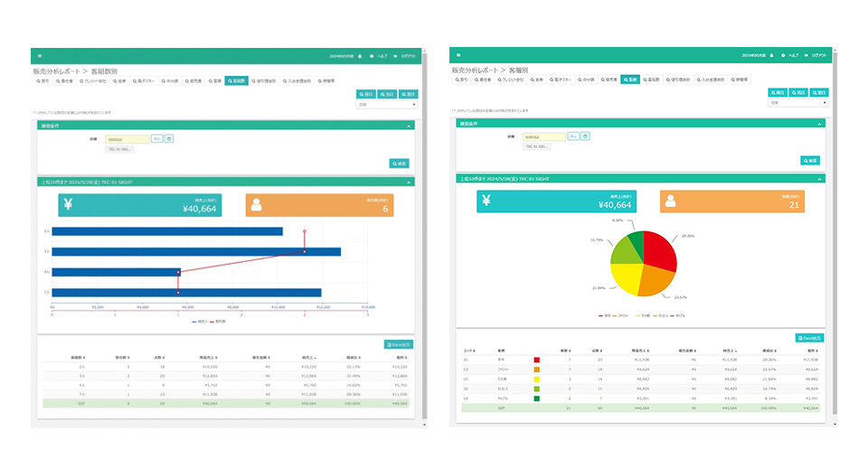This screenshot has height=468, width=868.
Task: Open the 日別 dropdown in the right report
Action: click(x=797, y=103)
